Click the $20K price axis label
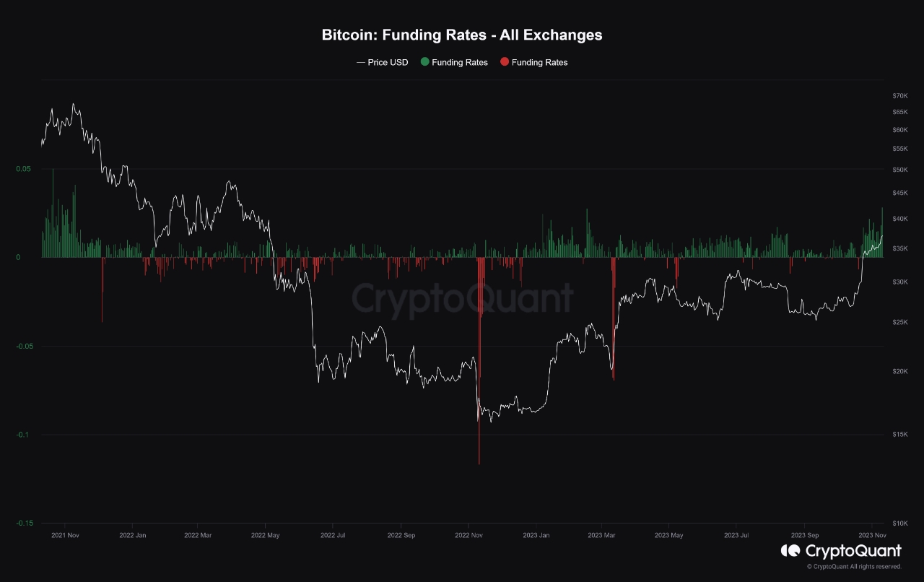 click(x=899, y=371)
